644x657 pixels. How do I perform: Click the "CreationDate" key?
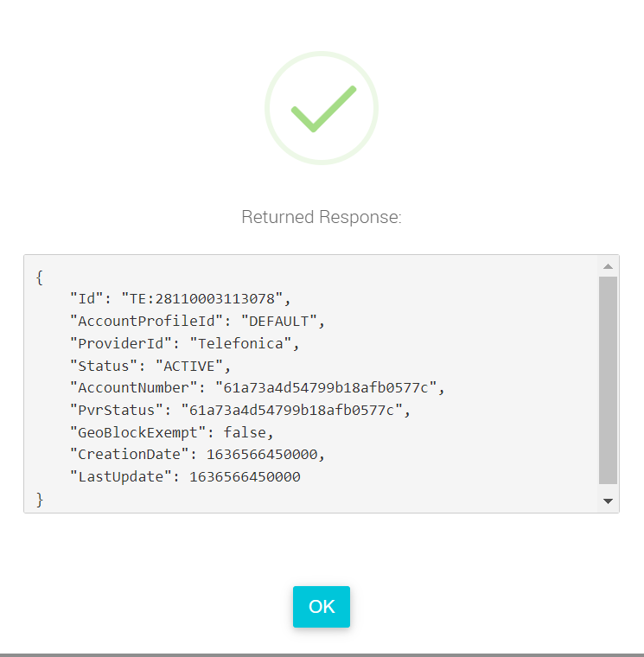129,454
